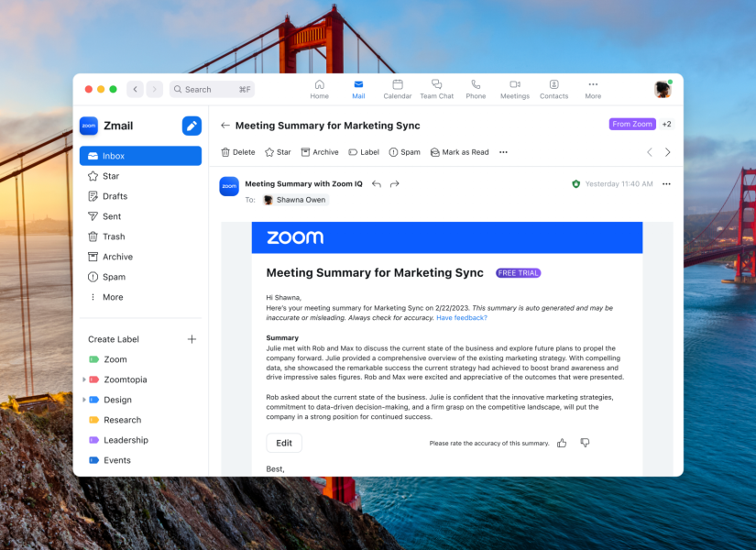The width and height of the screenshot is (756, 550).
Task: Click the Search input field
Action: (212, 90)
